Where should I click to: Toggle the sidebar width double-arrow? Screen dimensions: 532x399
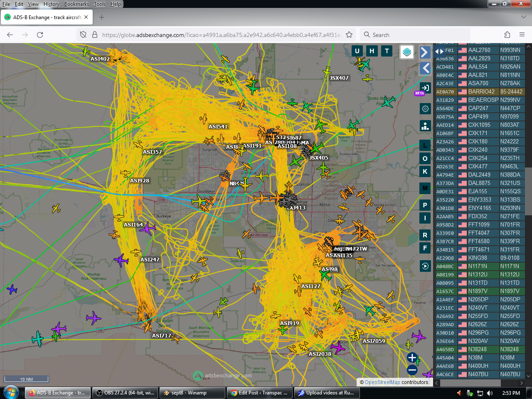click(439, 52)
